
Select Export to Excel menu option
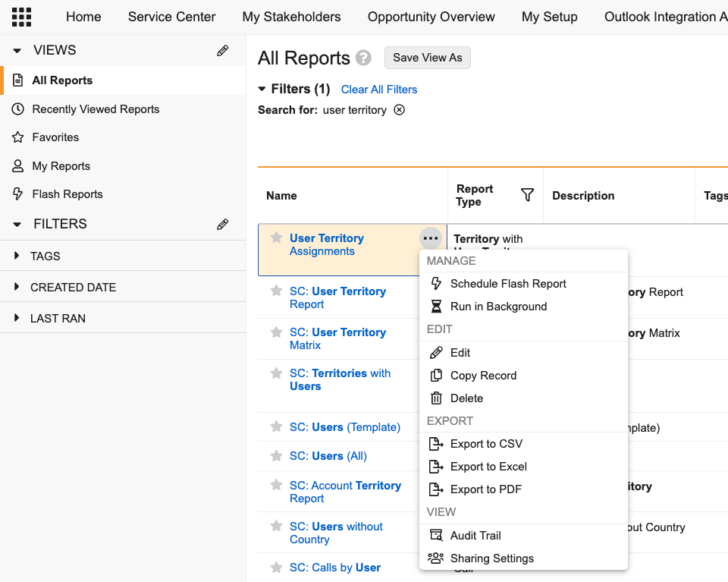488,467
